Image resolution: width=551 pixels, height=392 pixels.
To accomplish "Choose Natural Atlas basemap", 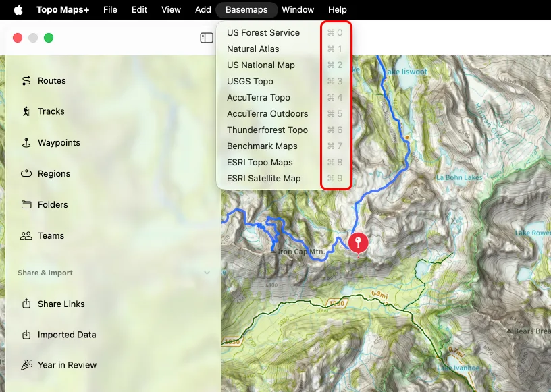I will tap(284, 49).
